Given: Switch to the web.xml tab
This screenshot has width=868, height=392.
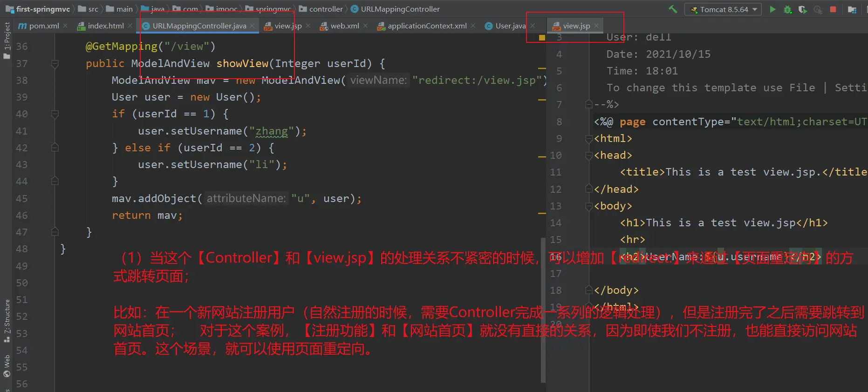Looking at the screenshot, I should coord(345,26).
